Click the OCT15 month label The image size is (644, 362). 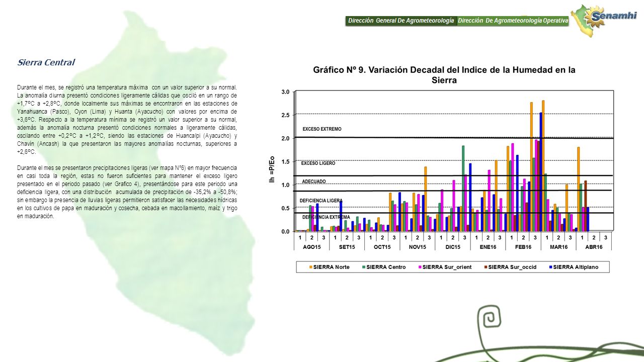[x=382, y=247]
